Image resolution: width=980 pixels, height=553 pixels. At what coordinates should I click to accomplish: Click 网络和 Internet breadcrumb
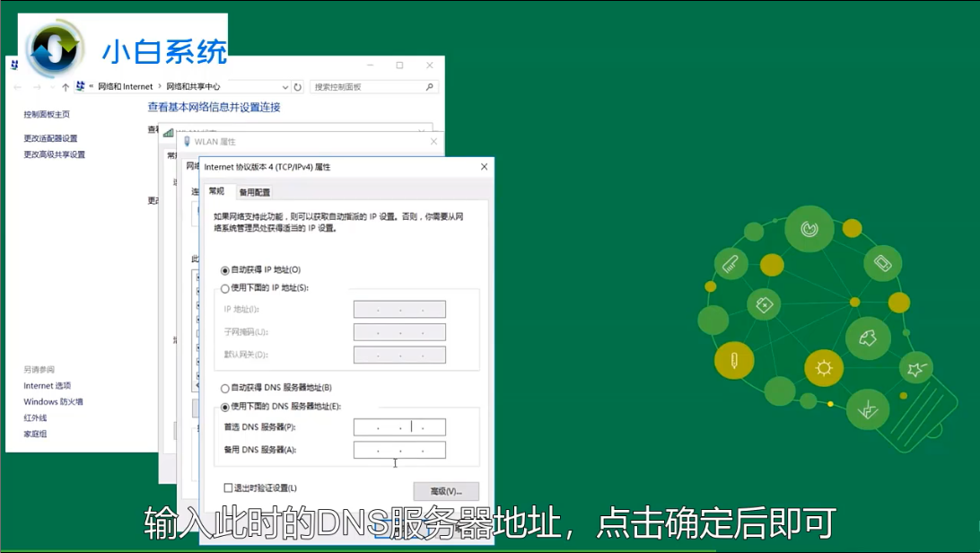click(x=125, y=87)
